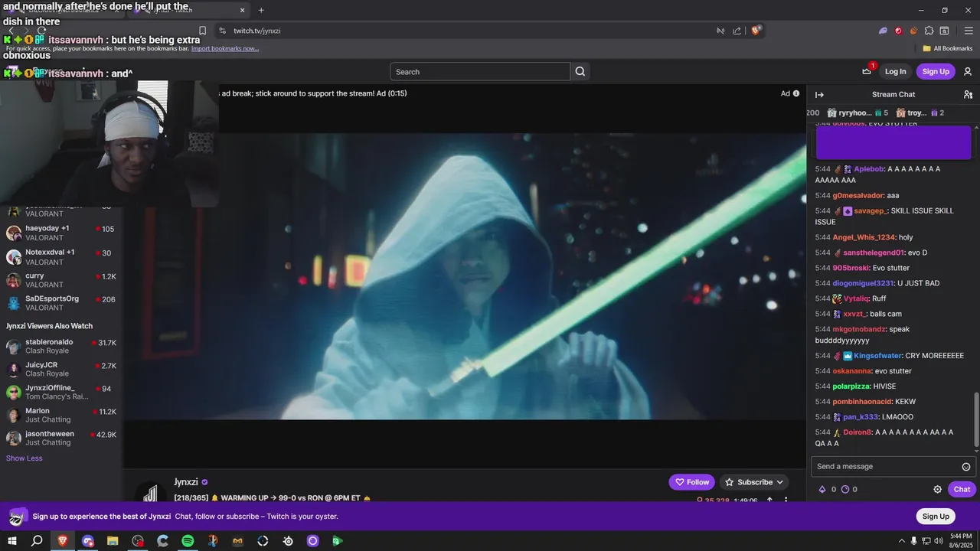Open the Subscribe dropdown

(x=753, y=482)
